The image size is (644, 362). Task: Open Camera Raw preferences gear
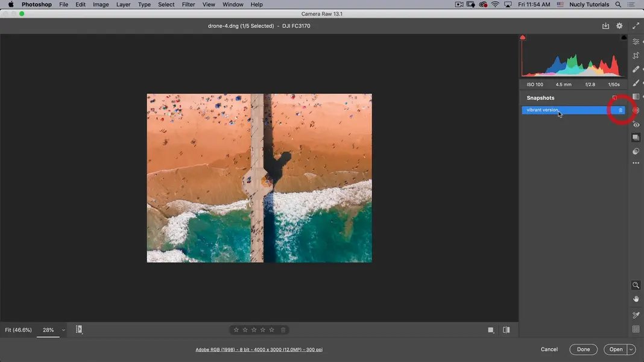pyautogui.click(x=619, y=26)
